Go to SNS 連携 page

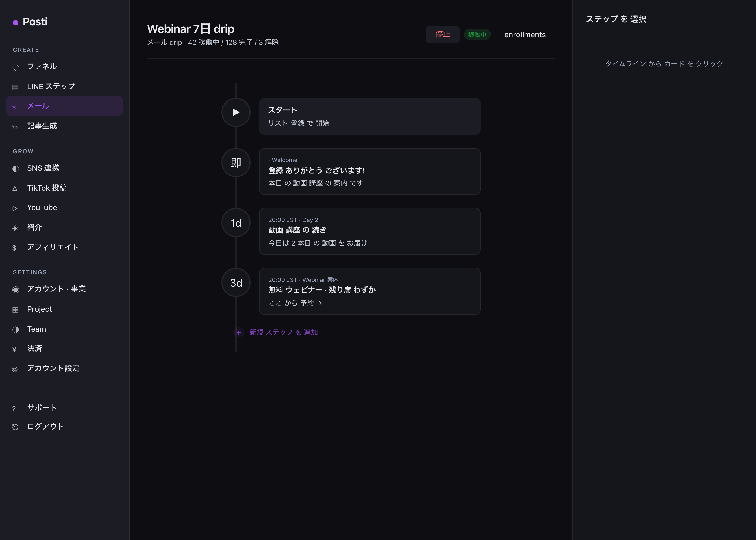pyautogui.click(x=65, y=168)
